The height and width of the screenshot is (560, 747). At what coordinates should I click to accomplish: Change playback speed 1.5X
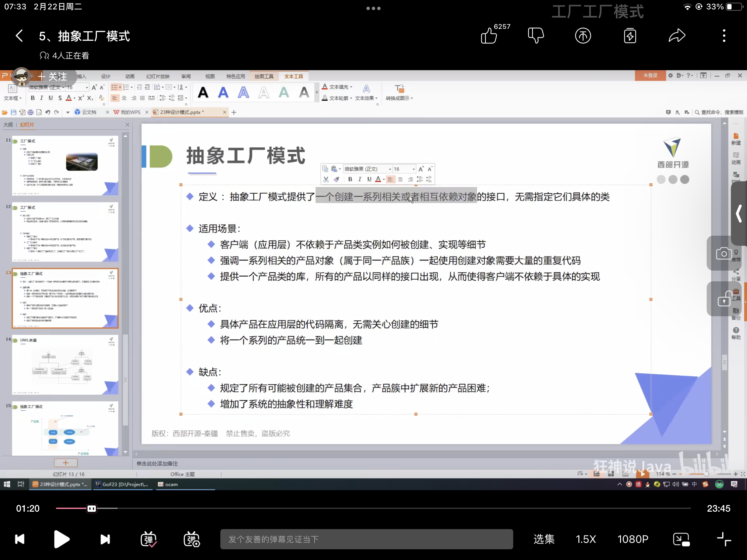tap(586, 539)
